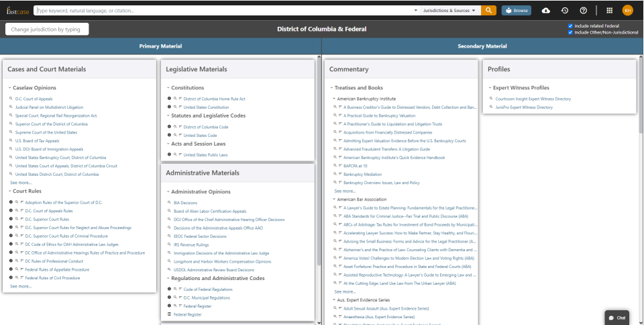The height and width of the screenshot is (325, 644).
Task: Click the search icon beside Bankruptcy Mediation
Action: tap(335, 174)
